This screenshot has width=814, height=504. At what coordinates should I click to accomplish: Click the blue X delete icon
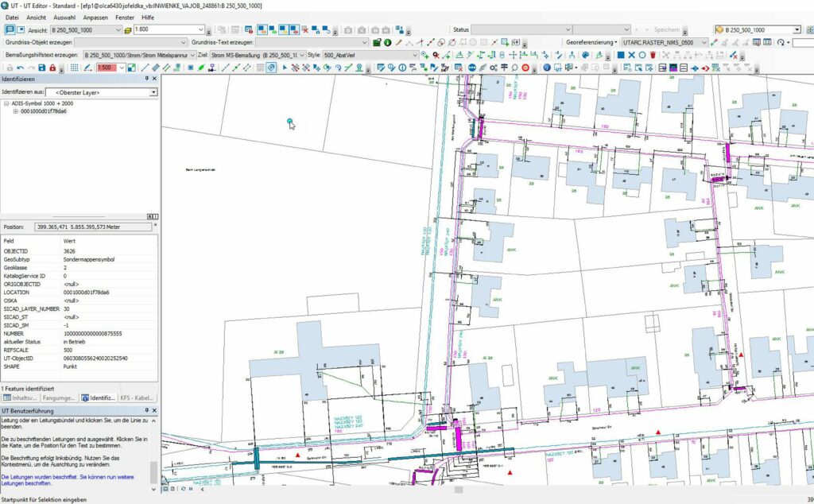pos(632,55)
